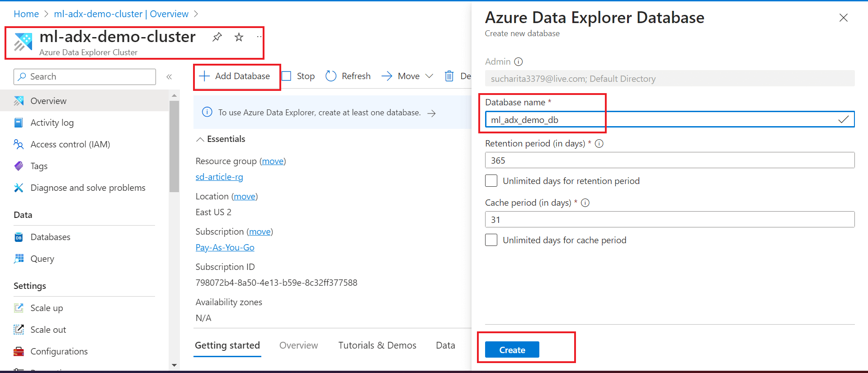
Task: Click the Refresh icon in toolbar
Action: [x=331, y=76]
